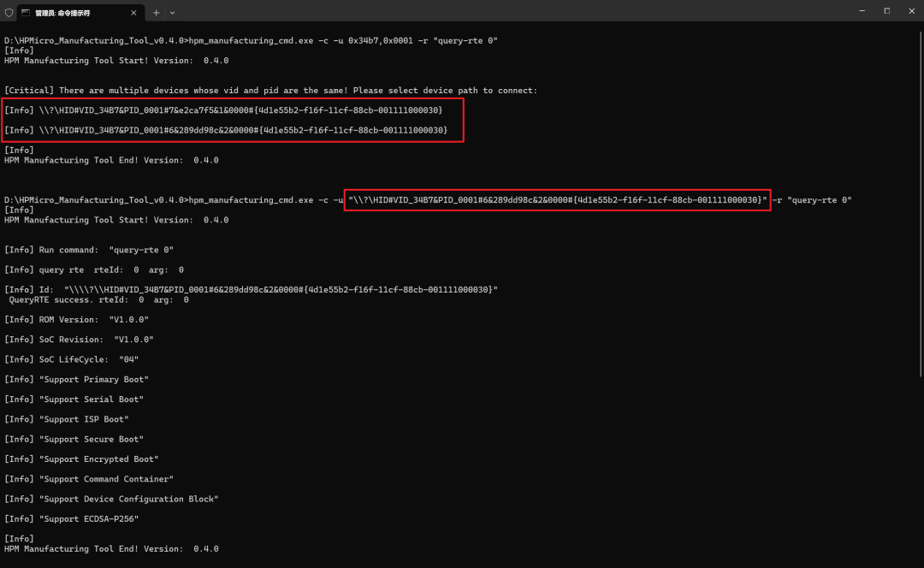
Task: Click the vertical scrollbar thumb
Action: [x=921, y=204]
